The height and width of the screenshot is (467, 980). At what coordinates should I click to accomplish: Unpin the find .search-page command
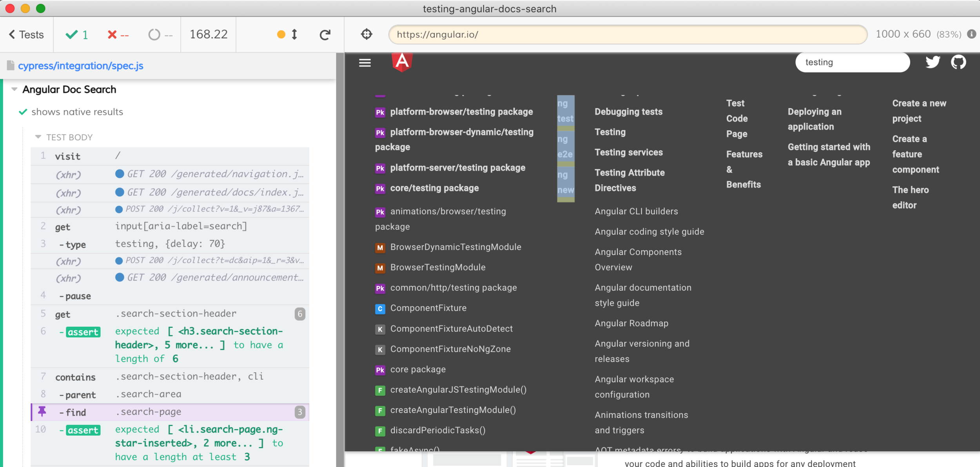coord(42,411)
